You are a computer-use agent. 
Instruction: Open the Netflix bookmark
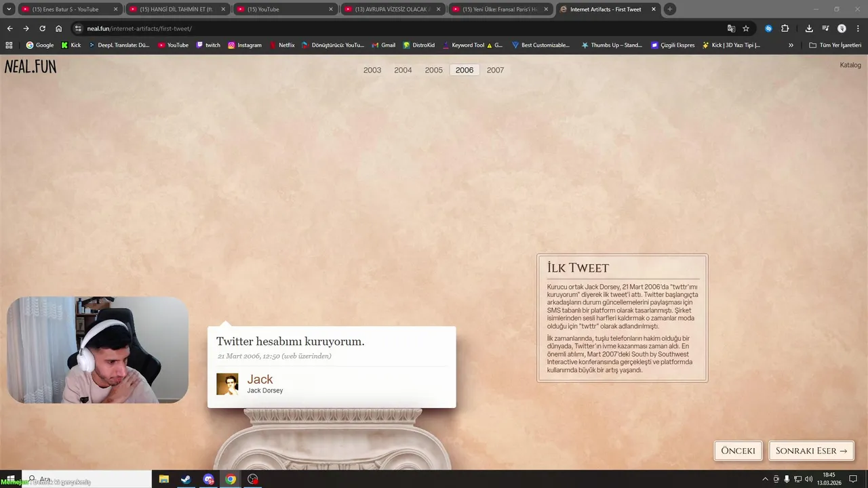pyautogui.click(x=282, y=45)
